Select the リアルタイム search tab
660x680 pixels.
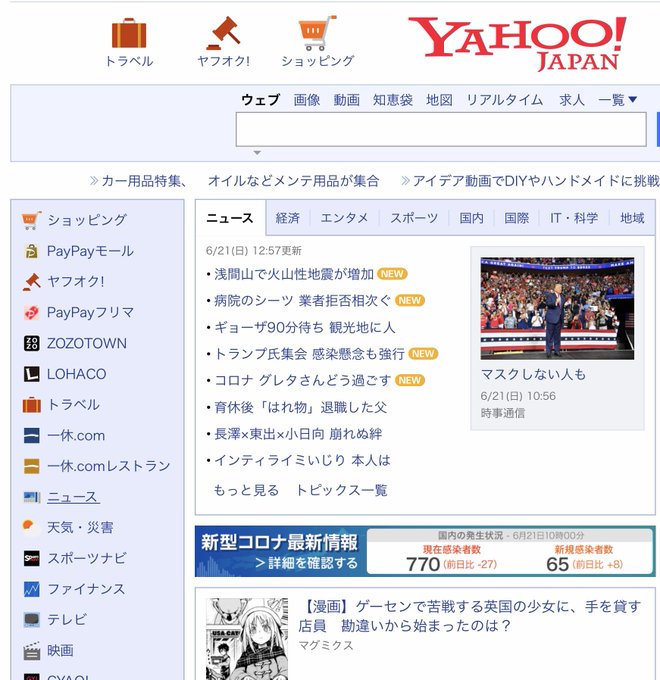pyautogui.click(x=505, y=100)
